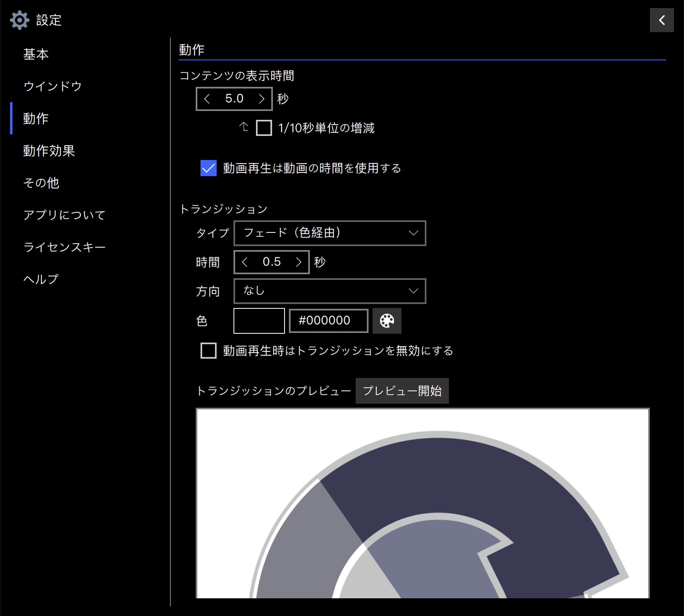Click the transition color swatch box

(x=259, y=321)
